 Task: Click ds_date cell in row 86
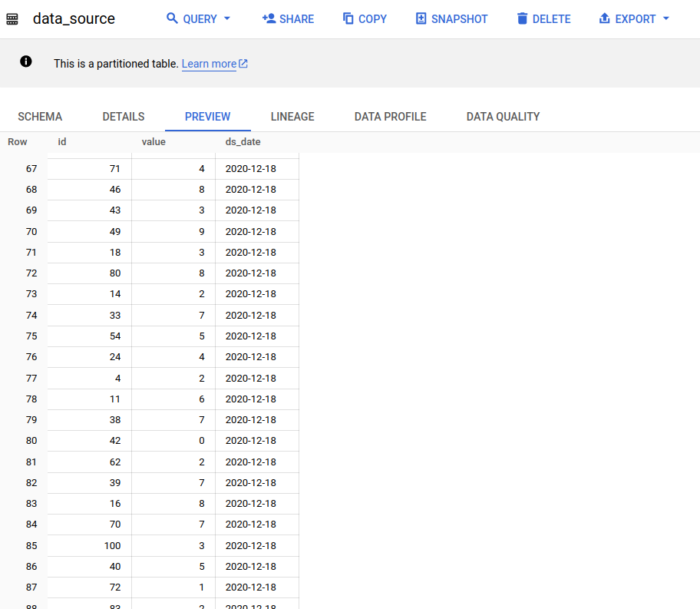(x=257, y=567)
